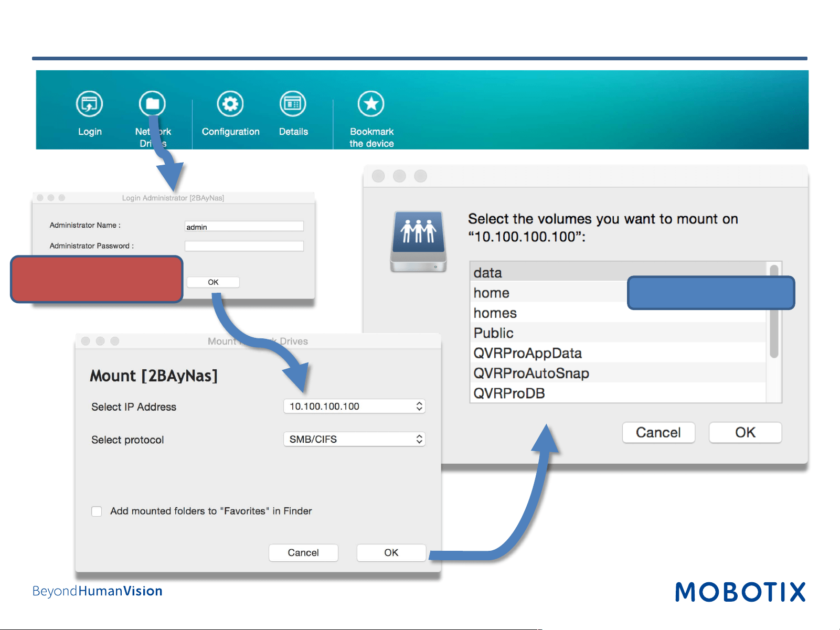Screen dimensions: 840x630
Task: Open the Select protocol SMB/CIFS dropdown
Action: [354, 439]
